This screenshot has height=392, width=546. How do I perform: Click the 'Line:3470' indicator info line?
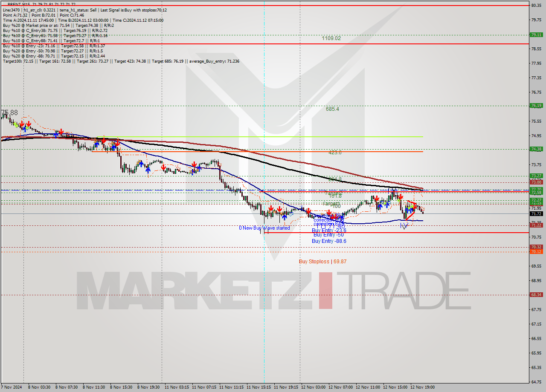[85, 10]
